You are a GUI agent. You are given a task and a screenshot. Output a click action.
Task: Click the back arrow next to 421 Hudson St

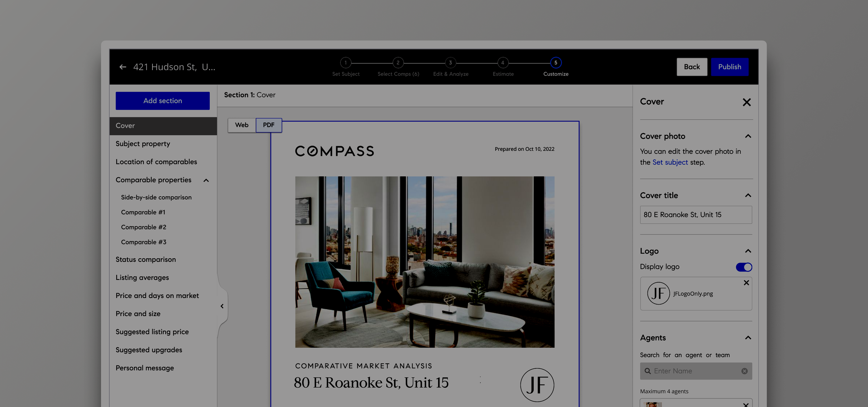pos(123,67)
